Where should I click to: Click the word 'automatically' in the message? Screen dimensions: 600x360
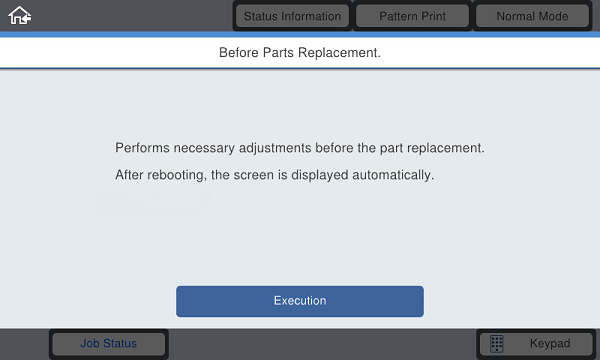[x=392, y=175]
